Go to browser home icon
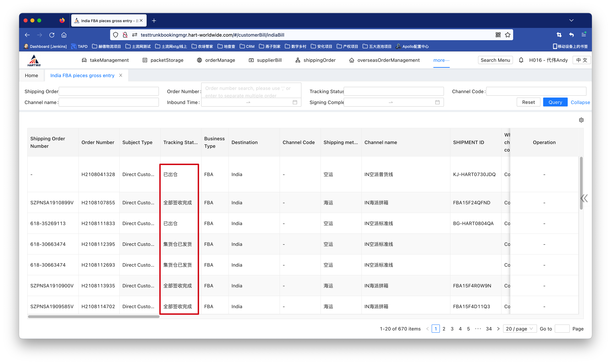Screen dimensions: 611x364 (64, 35)
